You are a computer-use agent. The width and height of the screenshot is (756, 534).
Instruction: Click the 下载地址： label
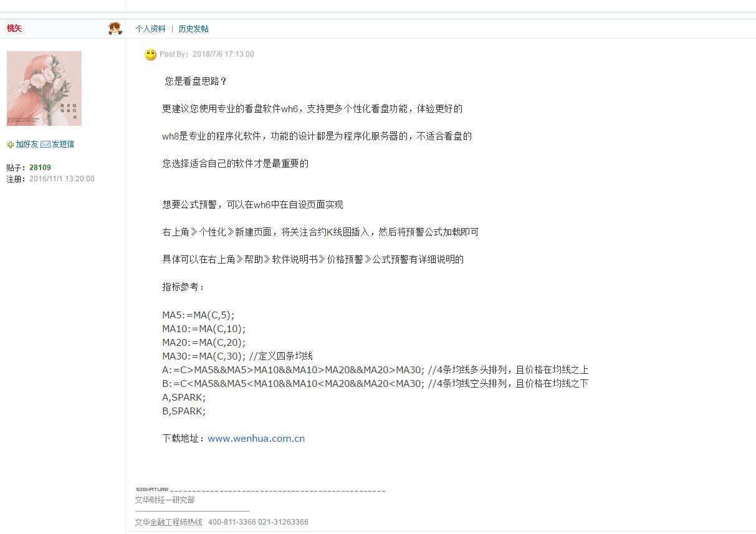[x=184, y=439]
